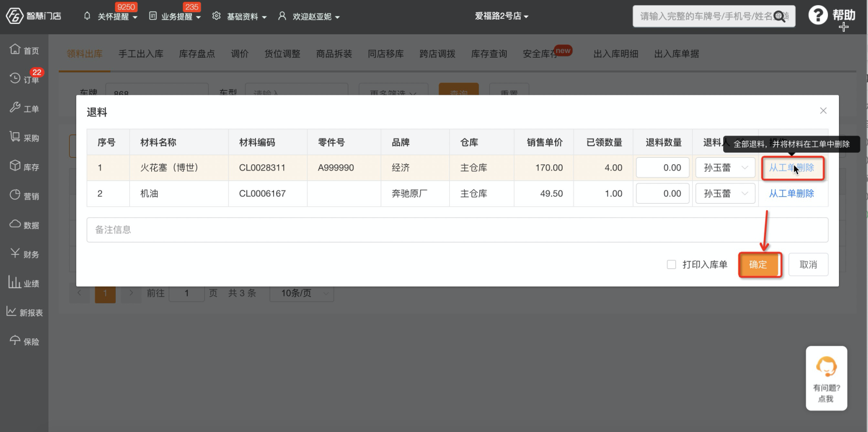
Task: Switch to 库存查询 tab
Action: (489, 54)
